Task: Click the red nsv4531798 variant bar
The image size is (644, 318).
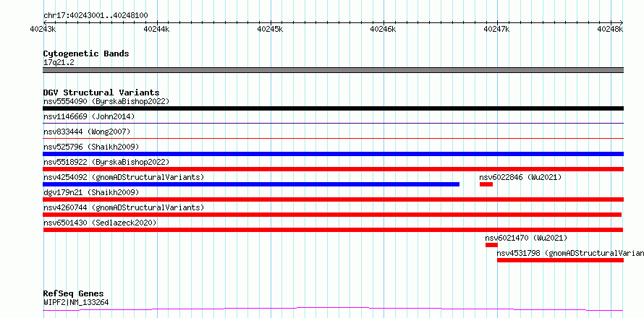Action: click(560, 260)
